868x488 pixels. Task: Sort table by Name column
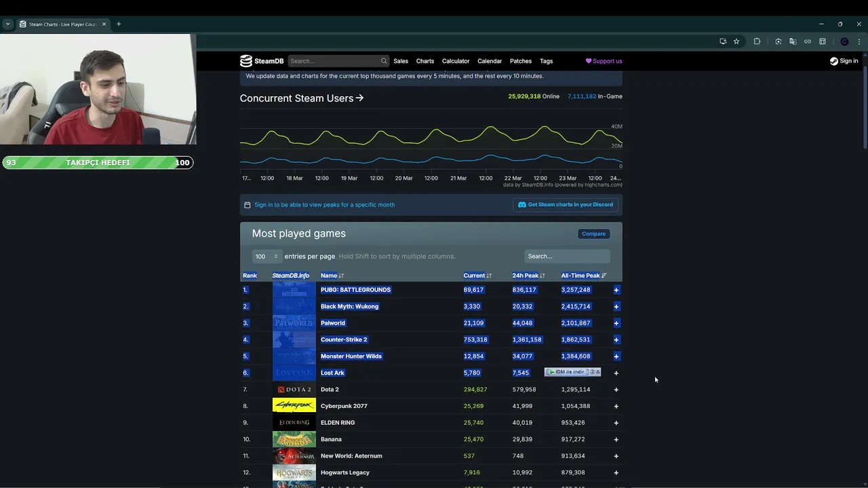click(332, 276)
